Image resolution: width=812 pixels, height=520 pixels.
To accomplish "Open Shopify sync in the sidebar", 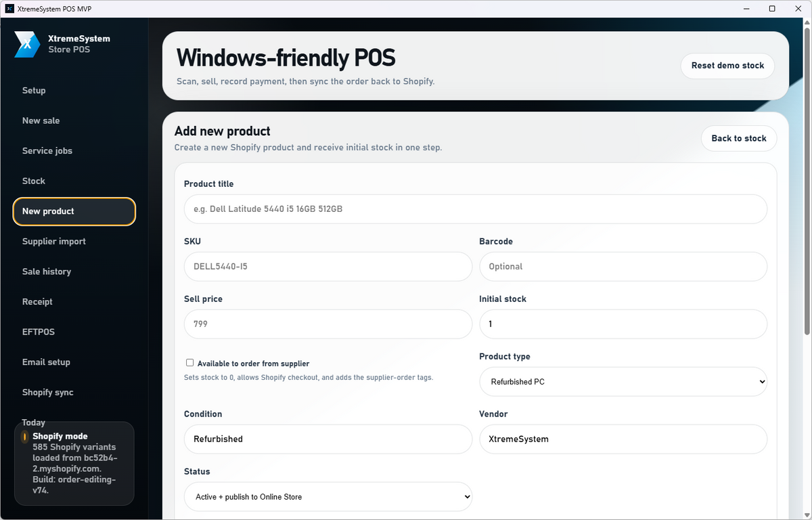I will click(74, 393).
